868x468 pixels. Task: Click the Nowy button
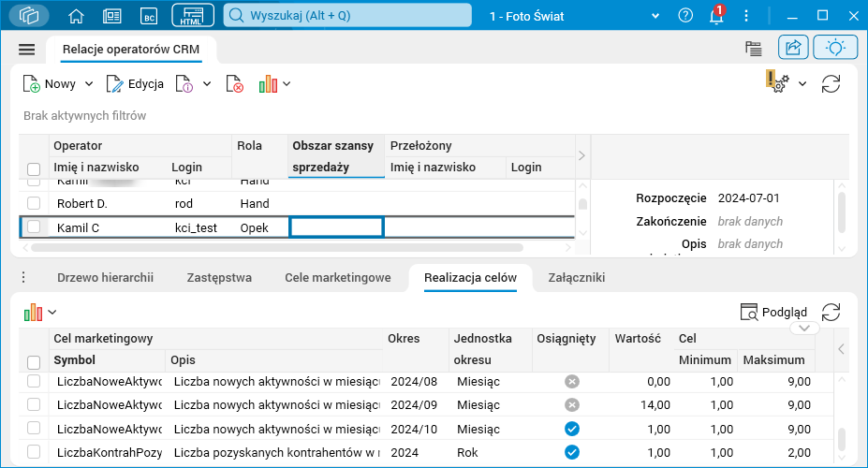point(50,84)
